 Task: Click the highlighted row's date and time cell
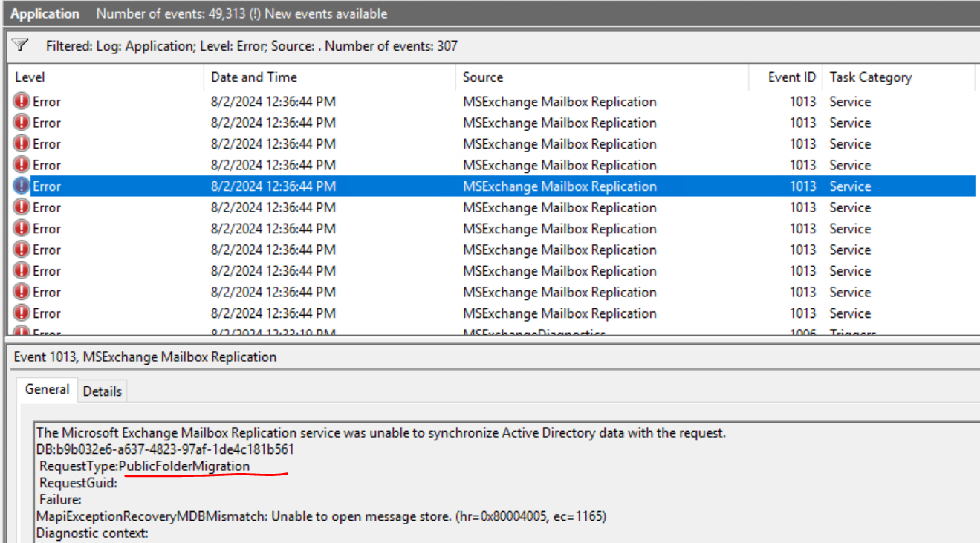pos(273,186)
